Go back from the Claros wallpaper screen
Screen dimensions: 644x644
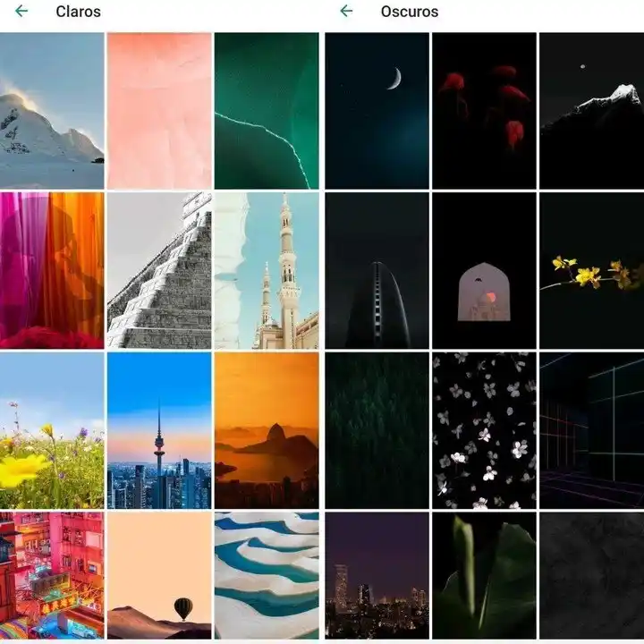pos(21,12)
